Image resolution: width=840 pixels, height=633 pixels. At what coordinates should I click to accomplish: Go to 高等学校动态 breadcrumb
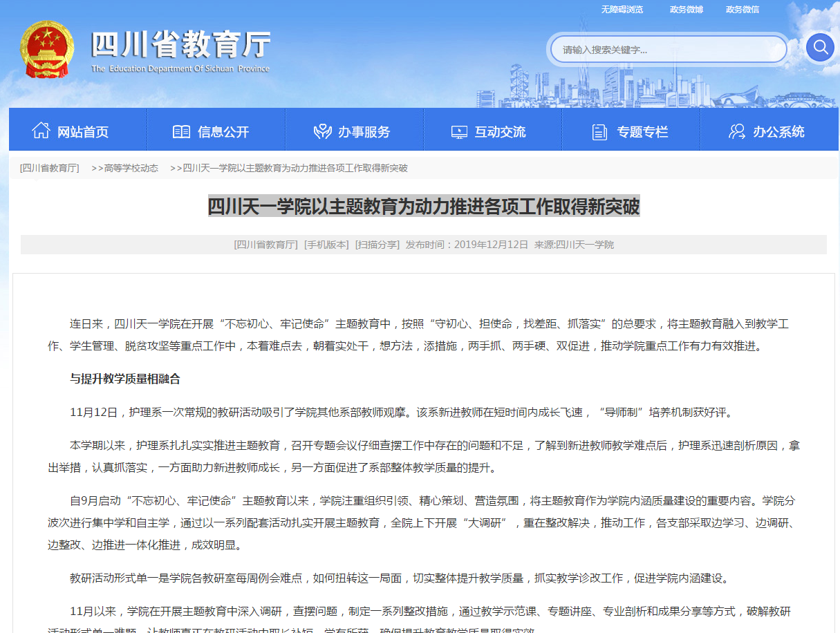point(130,168)
